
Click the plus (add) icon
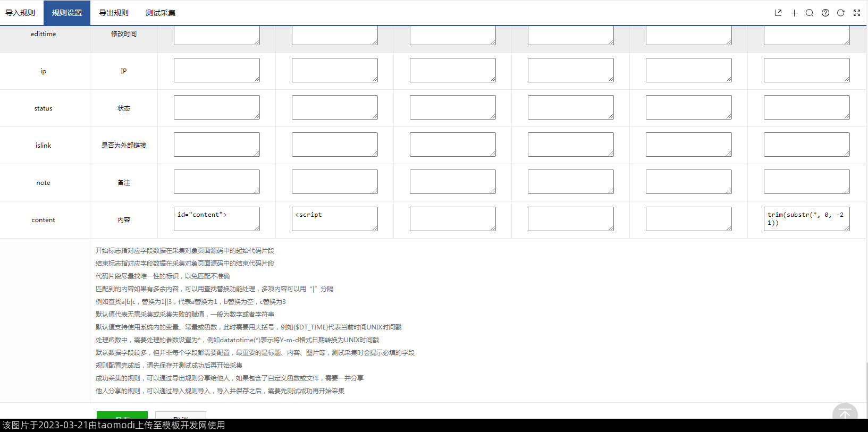coord(794,13)
